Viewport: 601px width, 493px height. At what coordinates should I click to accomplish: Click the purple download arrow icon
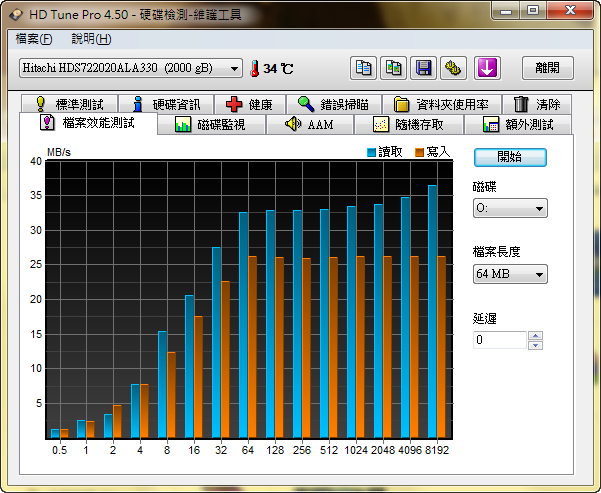487,68
